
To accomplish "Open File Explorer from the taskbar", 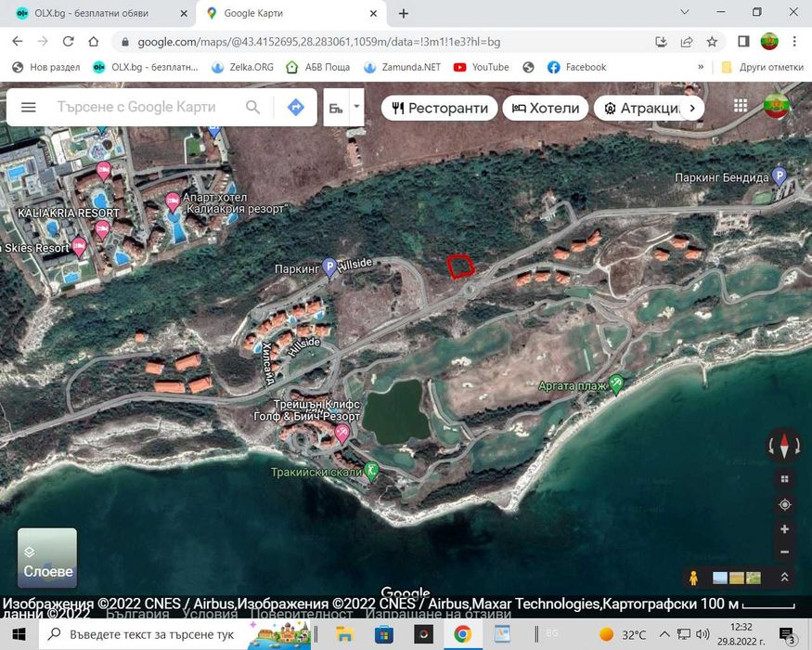I will click(344, 634).
